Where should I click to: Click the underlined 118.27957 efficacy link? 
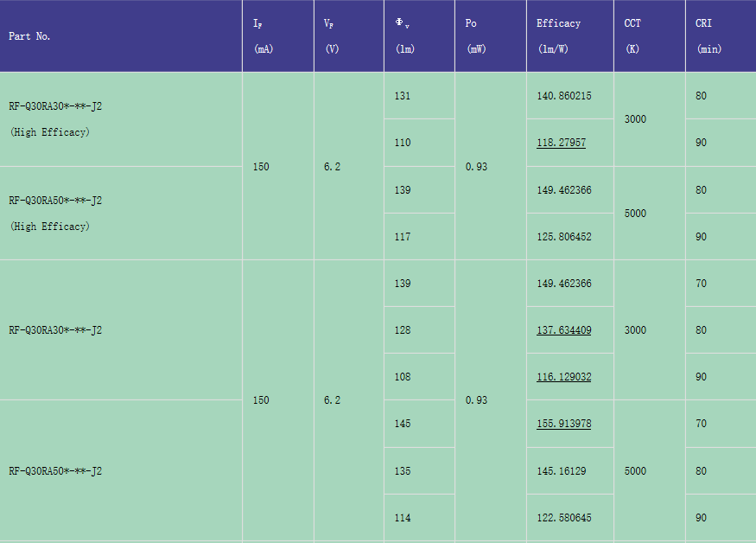click(561, 143)
